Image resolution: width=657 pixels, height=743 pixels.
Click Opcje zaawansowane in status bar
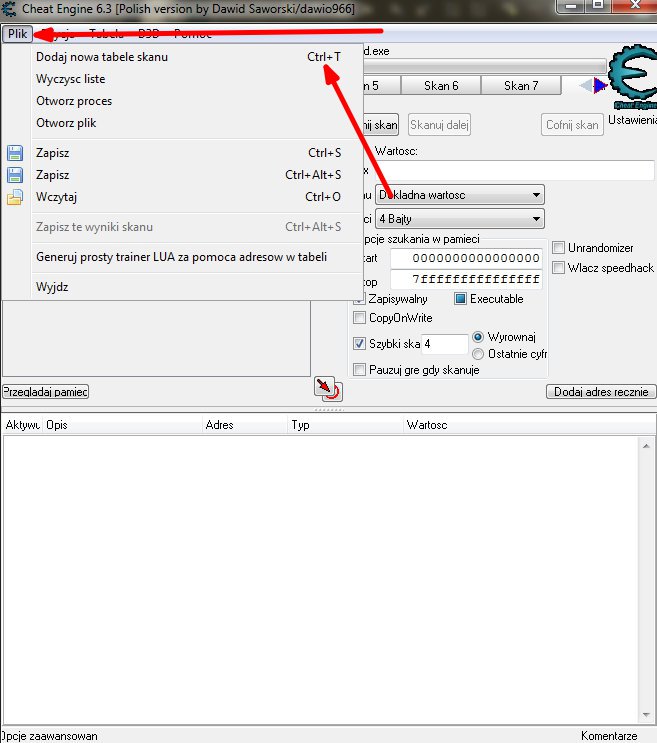[49, 736]
